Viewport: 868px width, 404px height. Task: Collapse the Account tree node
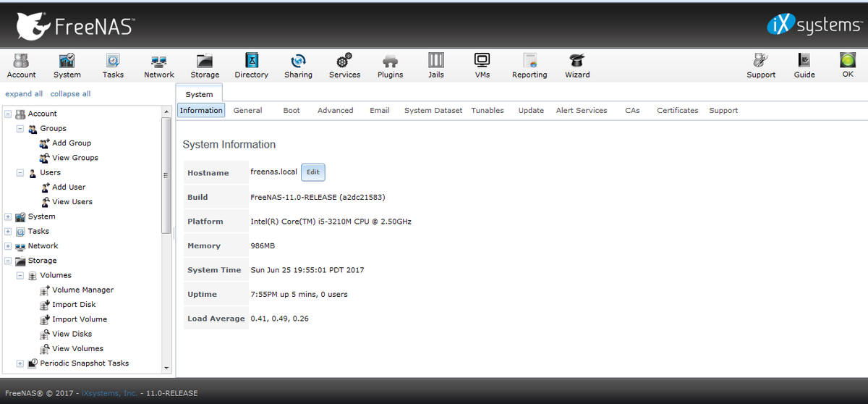(8, 114)
